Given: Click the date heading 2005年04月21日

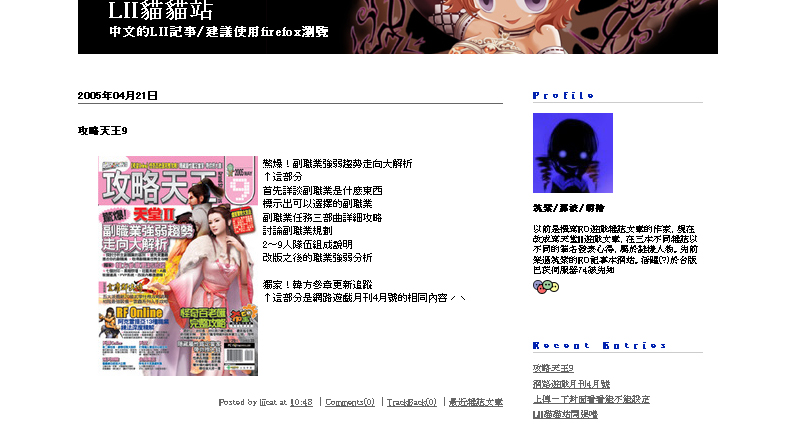Looking at the screenshot, I should coord(118,96).
